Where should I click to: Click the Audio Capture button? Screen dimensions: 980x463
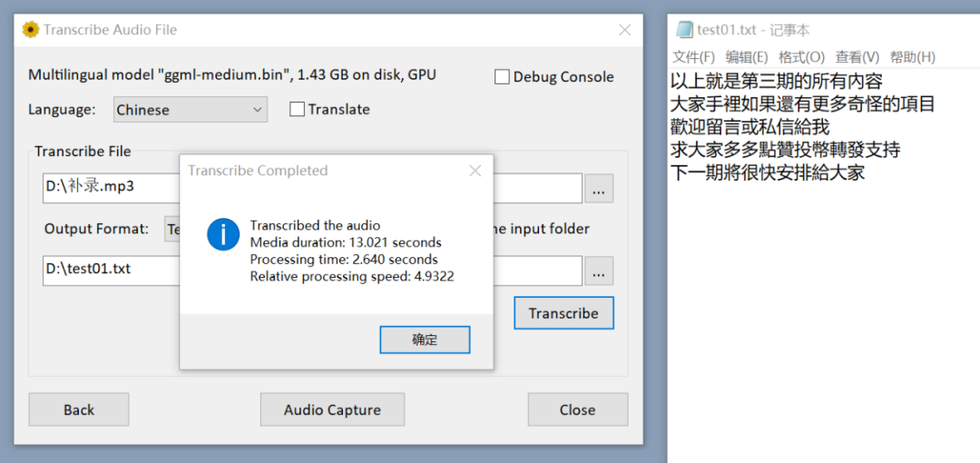[332, 409]
